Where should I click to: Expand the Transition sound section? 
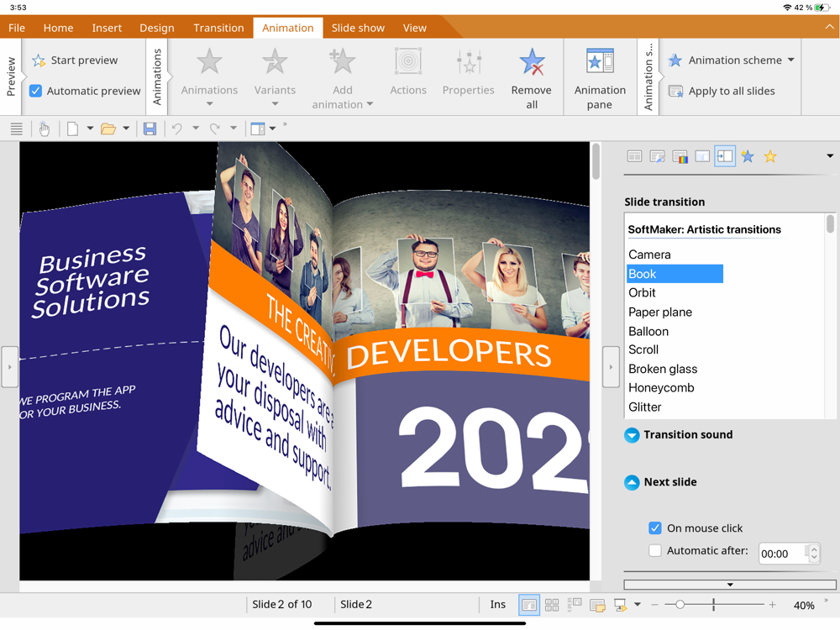tap(632, 435)
